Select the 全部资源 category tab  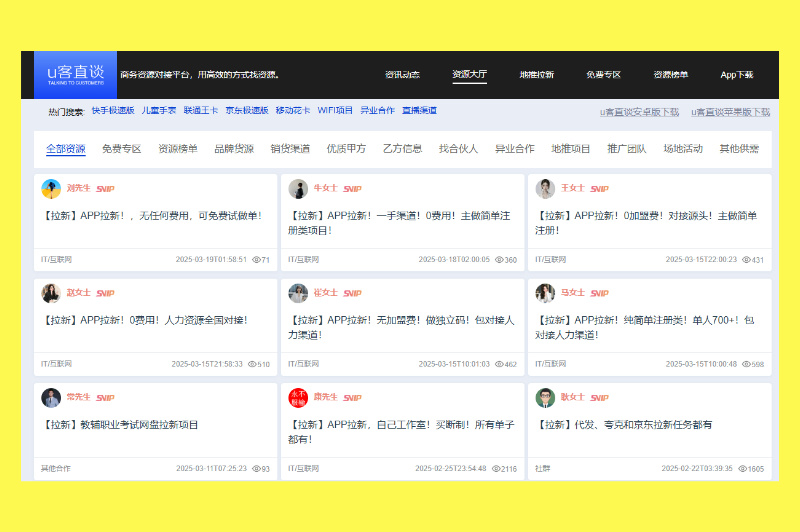click(66, 149)
